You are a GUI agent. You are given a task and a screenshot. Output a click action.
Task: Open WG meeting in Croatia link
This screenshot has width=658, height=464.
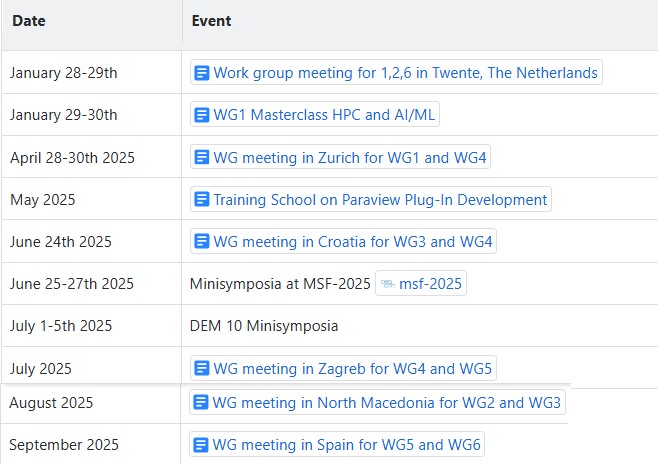tap(352, 242)
